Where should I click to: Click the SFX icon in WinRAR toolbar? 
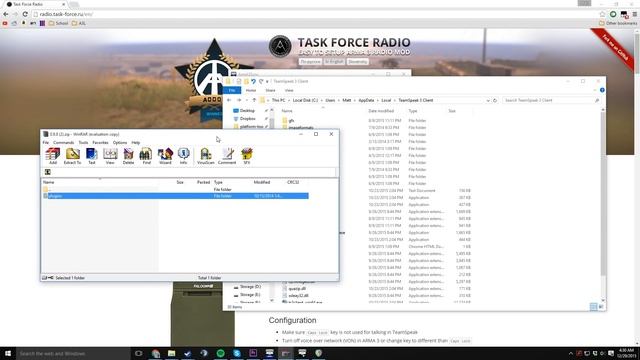tap(247, 156)
